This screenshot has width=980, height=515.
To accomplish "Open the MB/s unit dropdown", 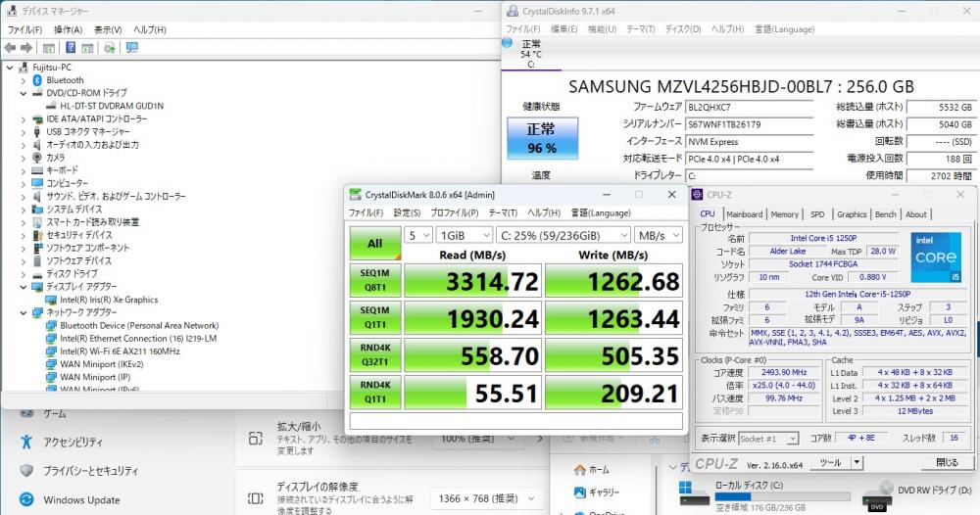I will [x=659, y=235].
